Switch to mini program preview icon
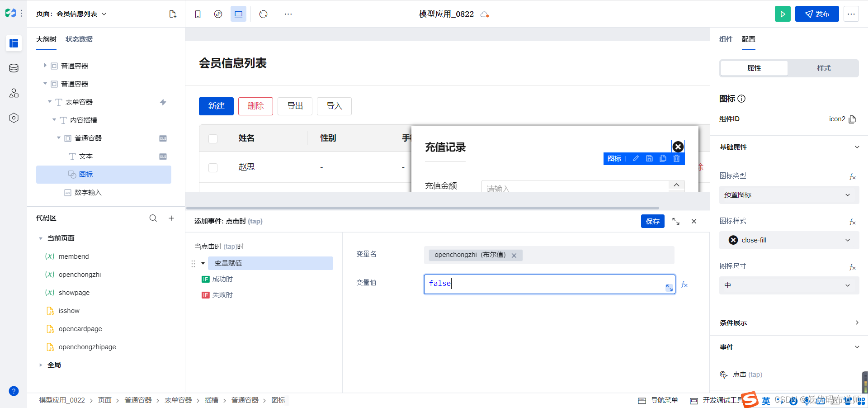868x408 pixels. 218,14
